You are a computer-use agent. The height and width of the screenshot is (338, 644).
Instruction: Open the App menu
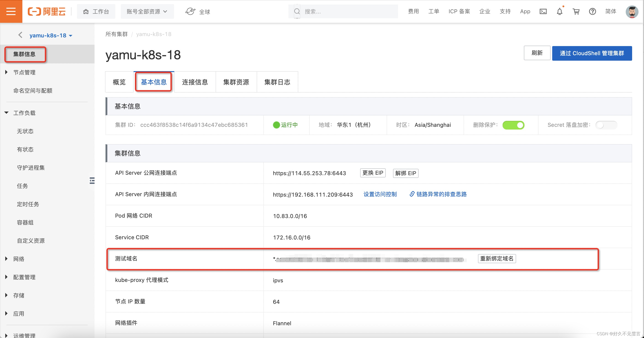click(525, 11)
